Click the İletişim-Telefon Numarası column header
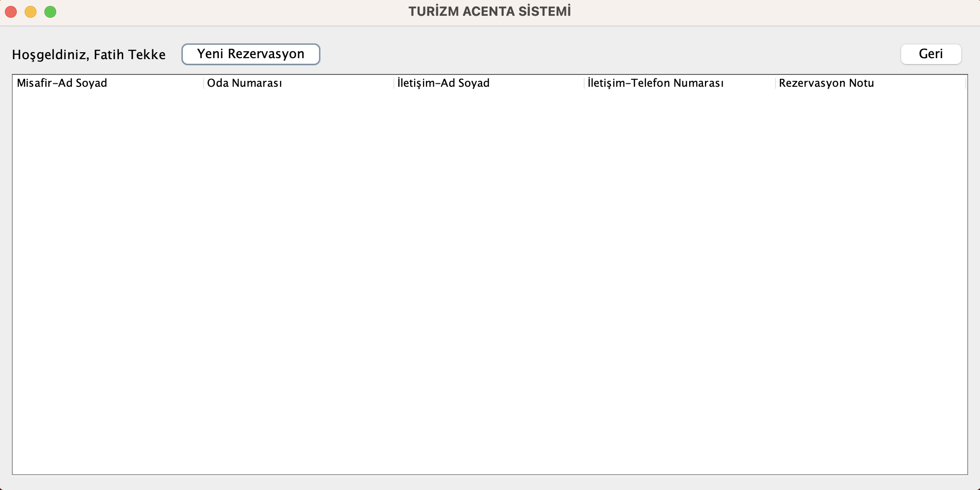Screen dimensions: 980x490 click(x=656, y=83)
